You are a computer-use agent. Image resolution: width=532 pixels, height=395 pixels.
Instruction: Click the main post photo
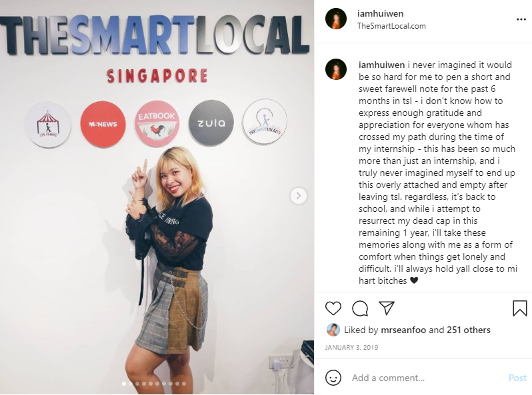tap(157, 197)
